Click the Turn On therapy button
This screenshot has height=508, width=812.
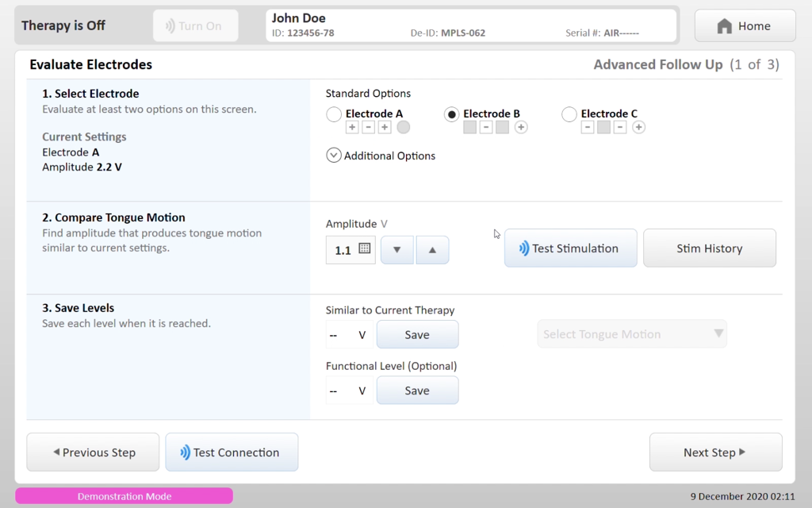(x=196, y=26)
